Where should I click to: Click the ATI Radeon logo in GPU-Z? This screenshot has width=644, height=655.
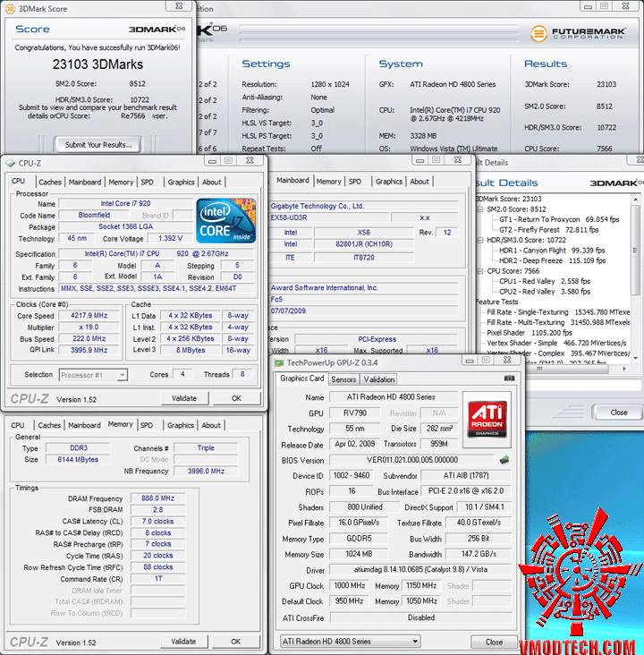[487, 419]
